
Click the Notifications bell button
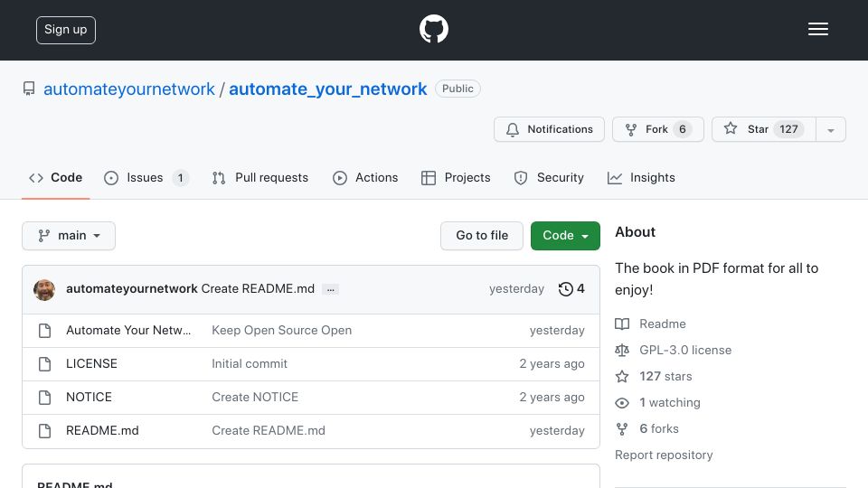(549, 129)
